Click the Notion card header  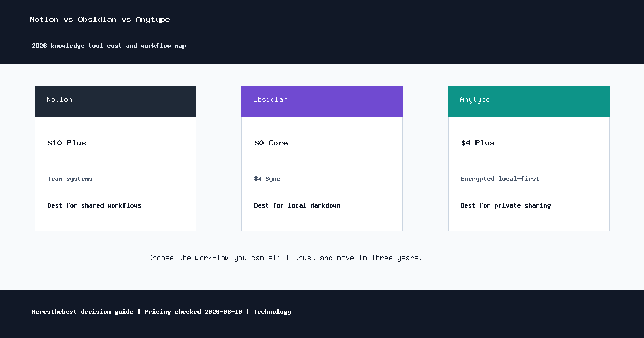point(115,101)
